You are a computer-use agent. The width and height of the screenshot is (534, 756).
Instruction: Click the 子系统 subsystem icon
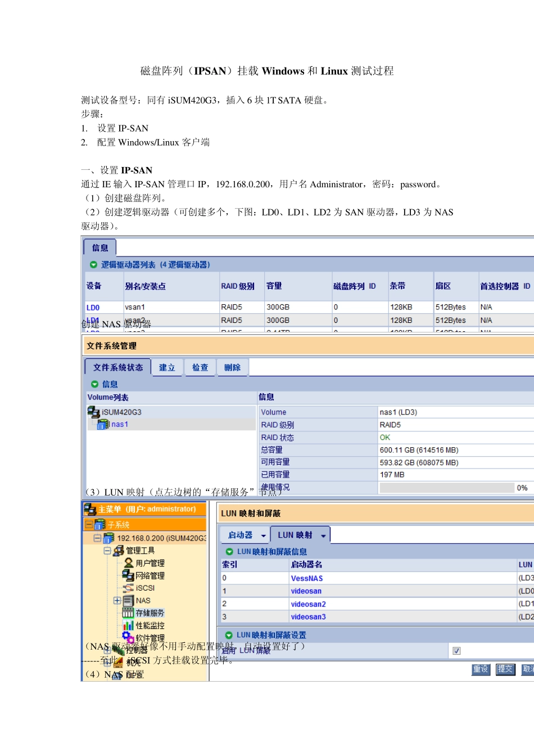pos(100,524)
